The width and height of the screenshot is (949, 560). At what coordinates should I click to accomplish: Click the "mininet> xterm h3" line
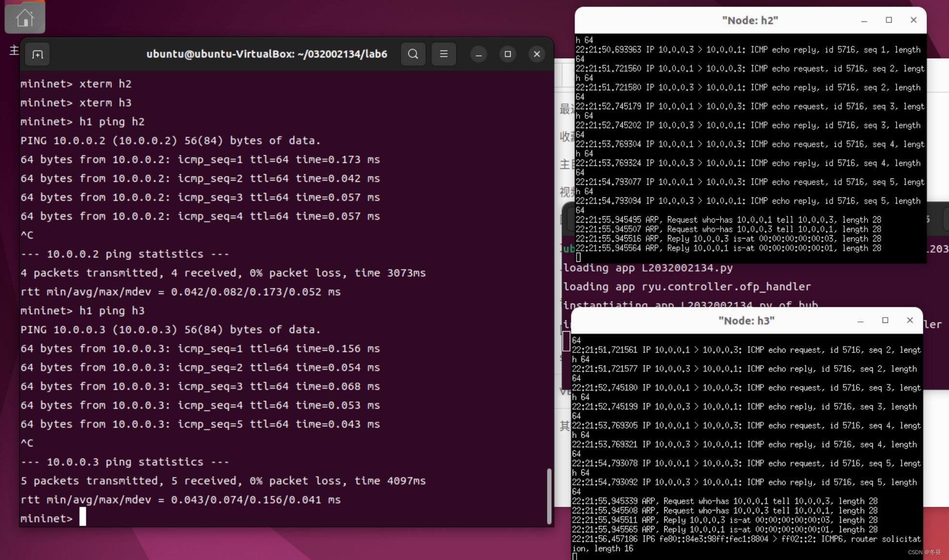(x=76, y=103)
